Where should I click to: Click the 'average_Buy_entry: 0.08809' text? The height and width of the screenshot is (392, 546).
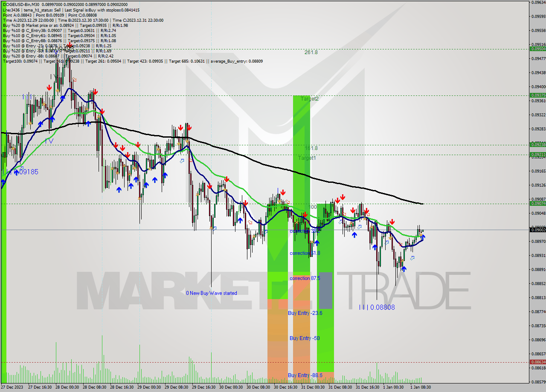point(236,61)
